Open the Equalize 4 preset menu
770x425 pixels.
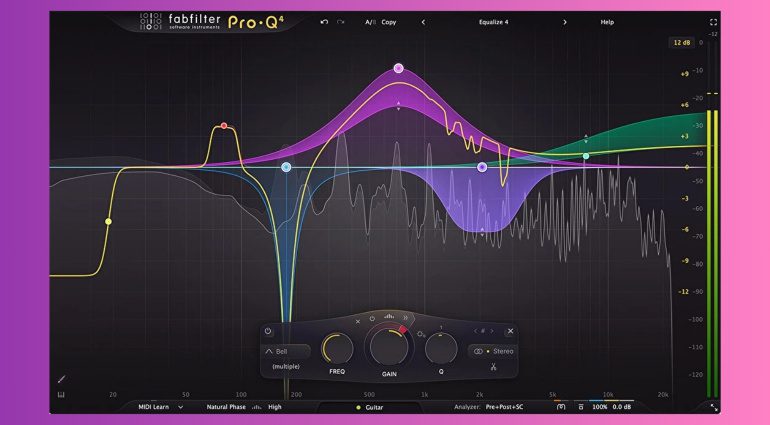click(x=493, y=21)
